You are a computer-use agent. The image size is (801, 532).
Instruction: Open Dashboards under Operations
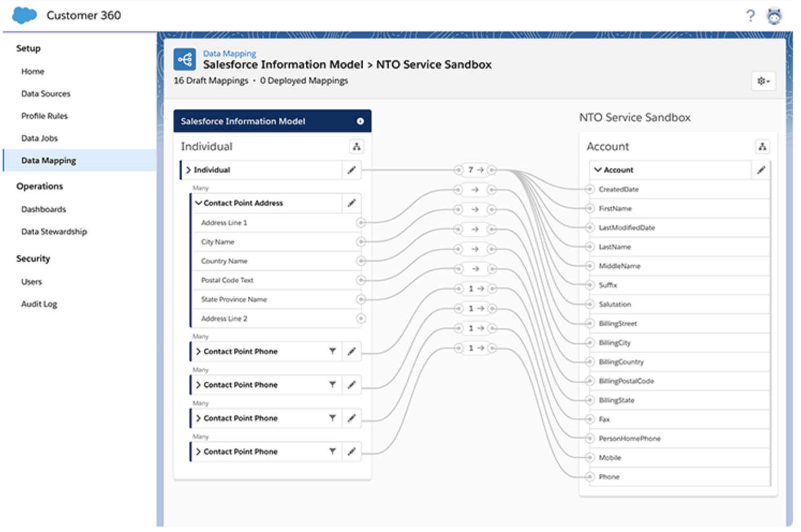pos(43,209)
